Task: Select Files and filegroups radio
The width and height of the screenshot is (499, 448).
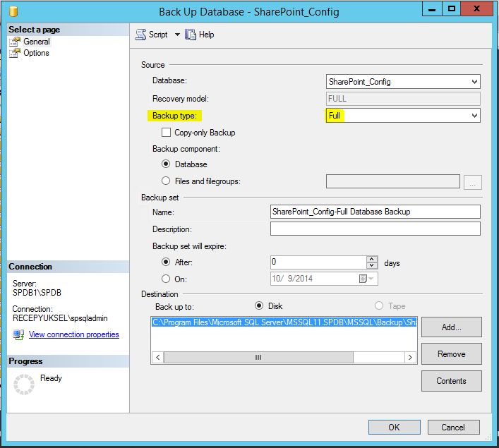Action: tap(166, 181)
